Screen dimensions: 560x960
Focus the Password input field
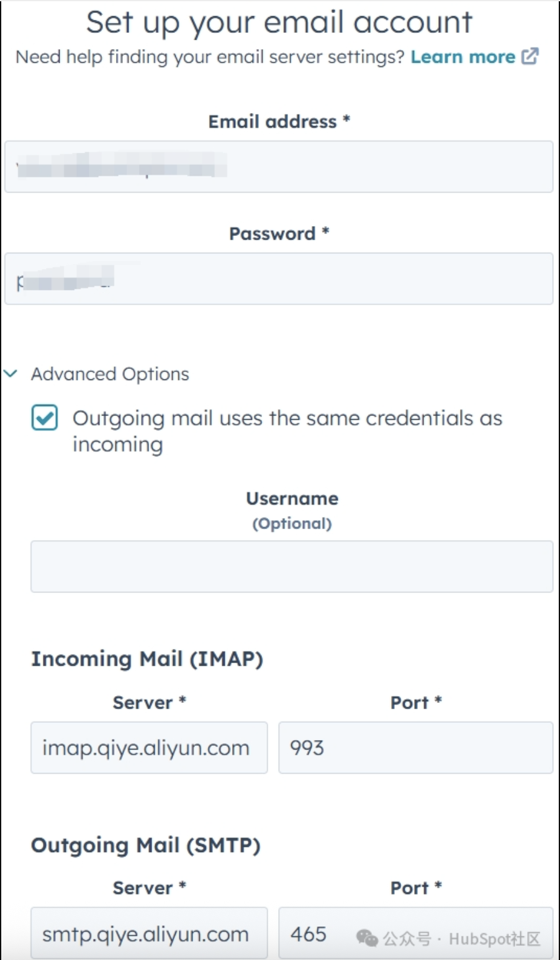click(279, 278)
